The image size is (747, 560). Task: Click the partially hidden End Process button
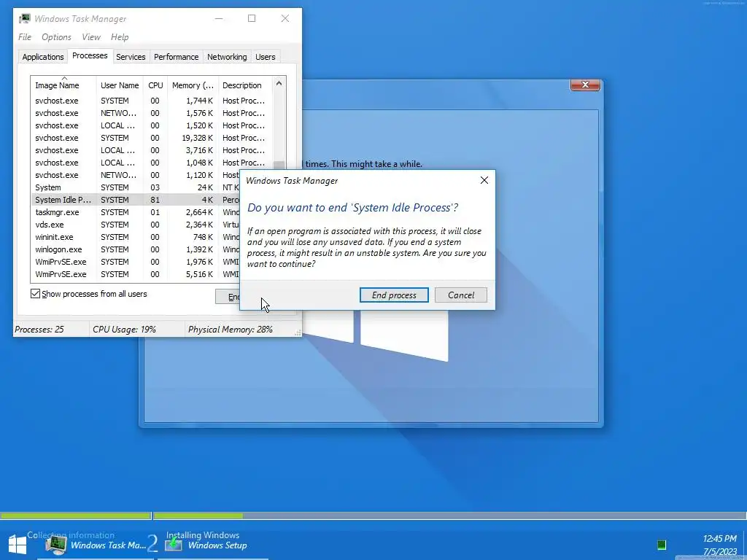(x=228, y=297)
